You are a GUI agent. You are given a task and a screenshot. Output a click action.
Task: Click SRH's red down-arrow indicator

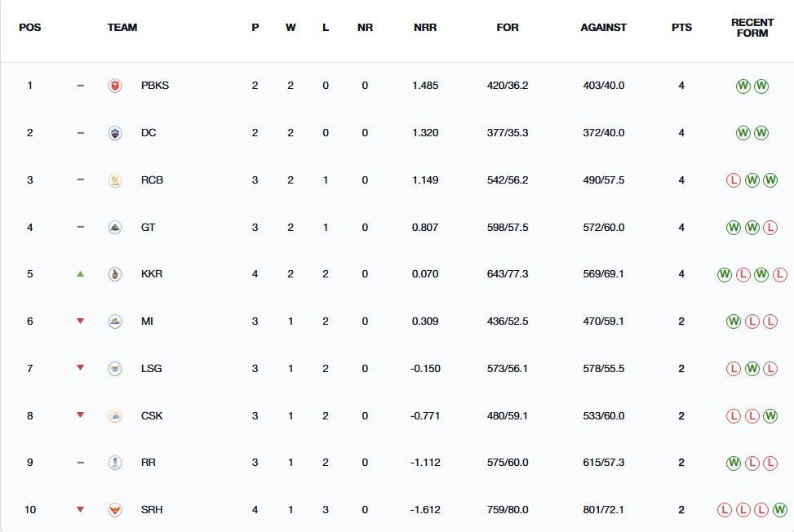(x=80, y=510)
